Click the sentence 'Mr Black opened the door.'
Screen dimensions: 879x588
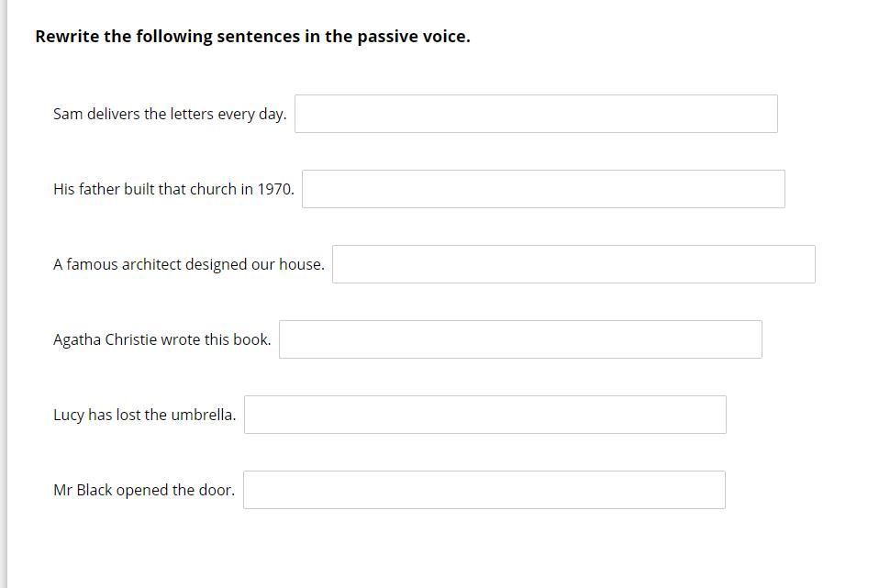(143, 491)
